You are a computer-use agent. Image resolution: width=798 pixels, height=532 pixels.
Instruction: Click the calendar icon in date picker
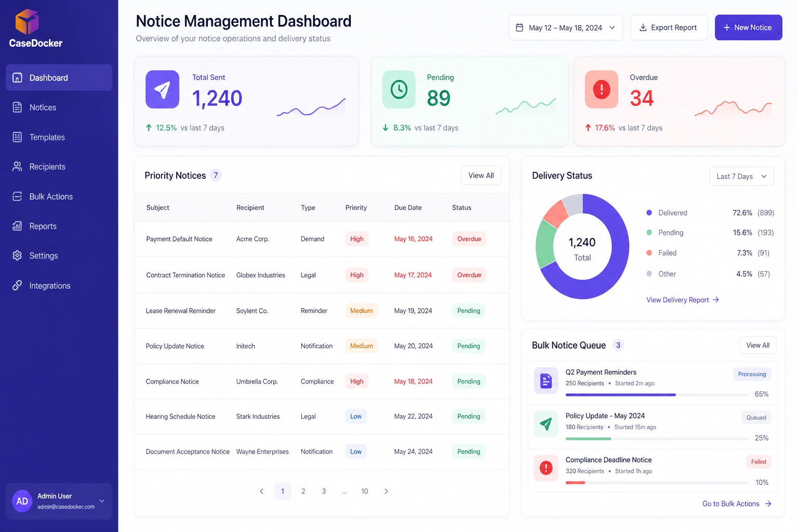(520, 28)
